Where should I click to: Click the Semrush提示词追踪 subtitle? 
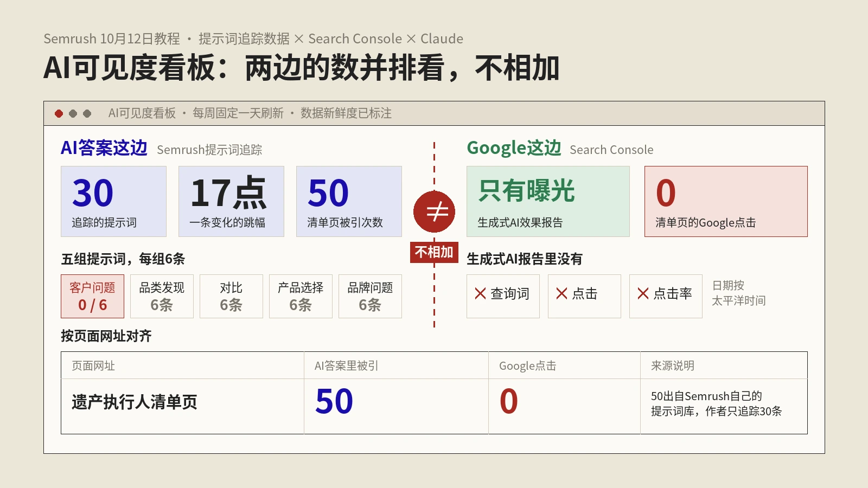pos(209,150)
